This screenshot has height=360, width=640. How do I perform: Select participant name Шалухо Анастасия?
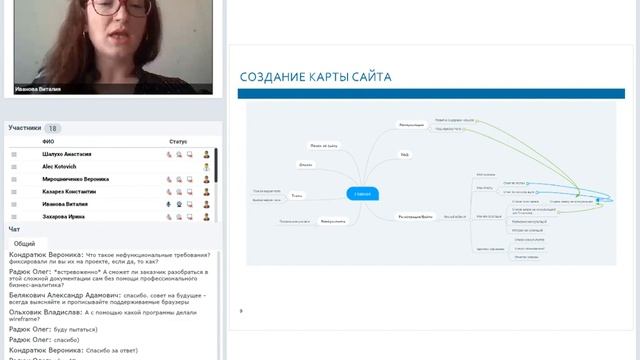67,154
